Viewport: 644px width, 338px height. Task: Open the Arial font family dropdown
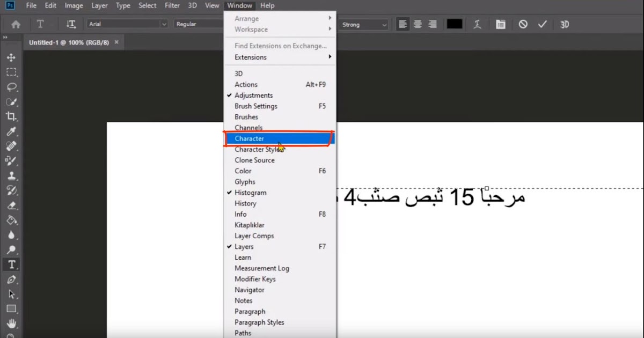127,24
